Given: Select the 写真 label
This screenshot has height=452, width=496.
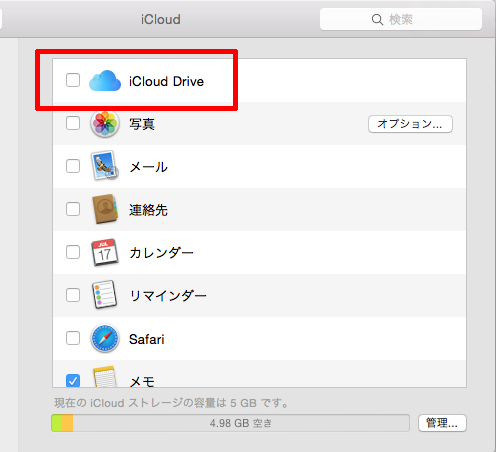Looking at the screenshot, I should 142,124.
